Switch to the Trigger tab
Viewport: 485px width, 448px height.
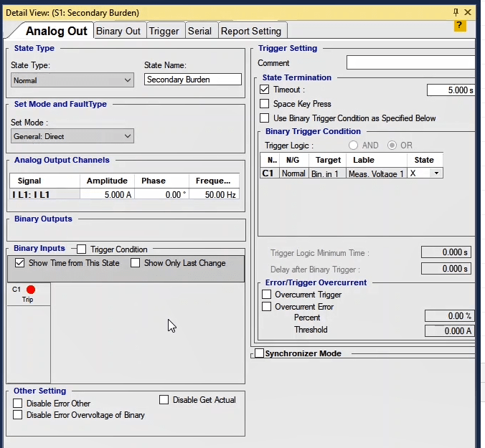point(164,31)
